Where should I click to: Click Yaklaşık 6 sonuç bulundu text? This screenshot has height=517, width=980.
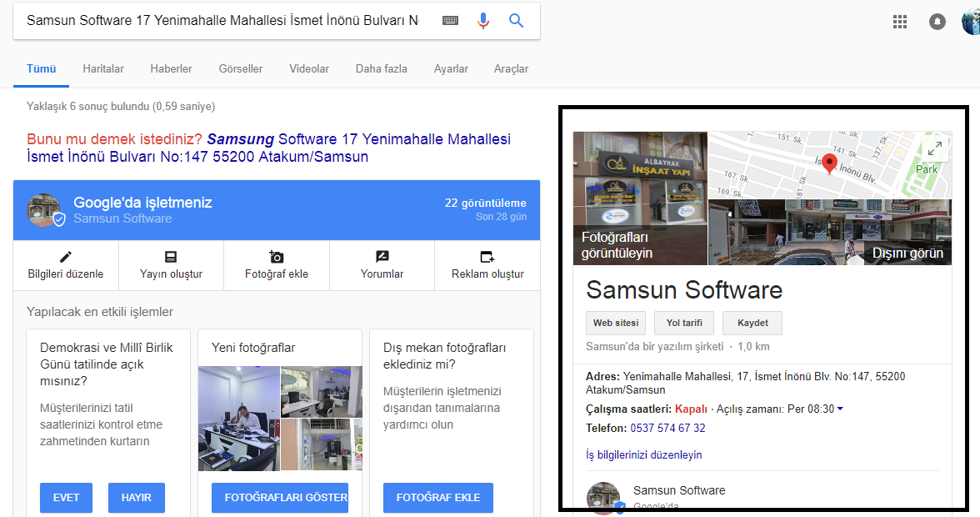121,106
